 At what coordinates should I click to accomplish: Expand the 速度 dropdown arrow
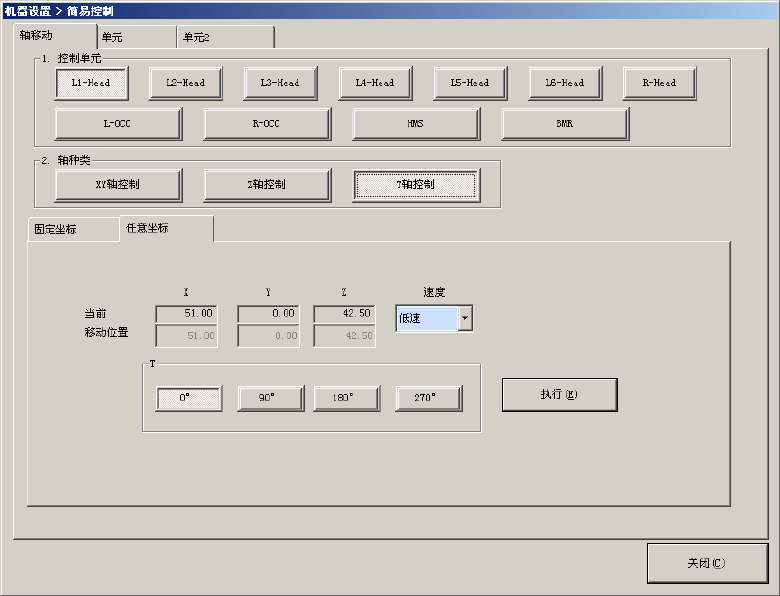tap(465, 318)
